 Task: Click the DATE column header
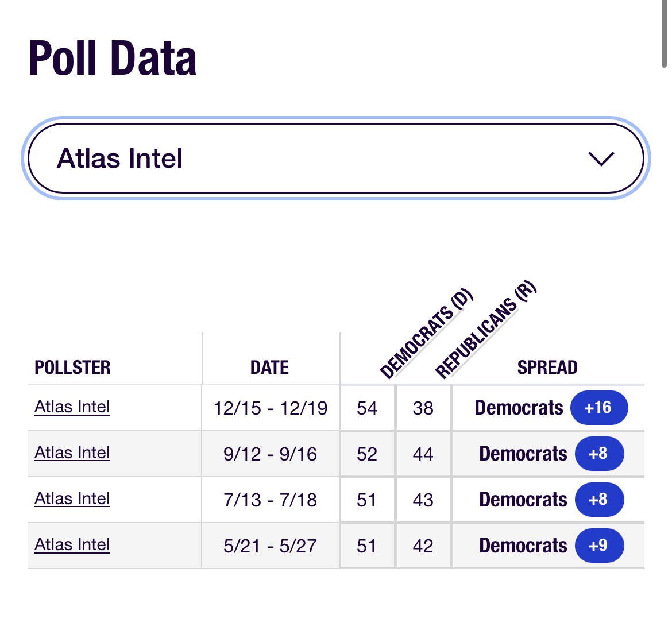tap(269, 368)
